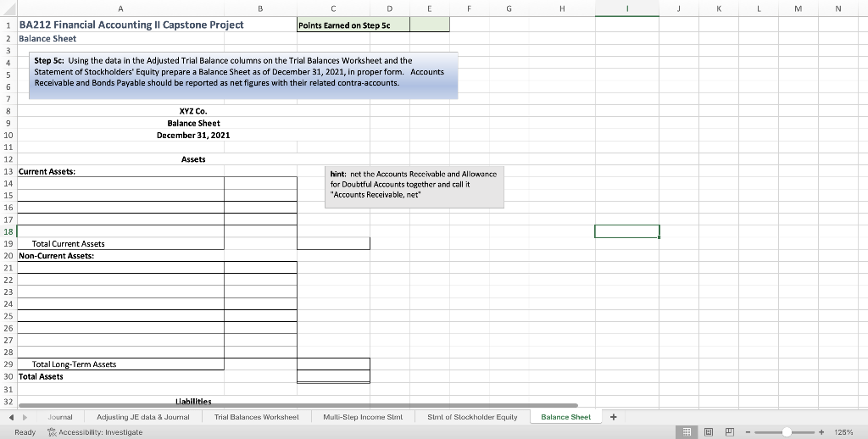The image size is (868, 439).
Task: Click the 125% zoom level
Action: coord(843,432)
